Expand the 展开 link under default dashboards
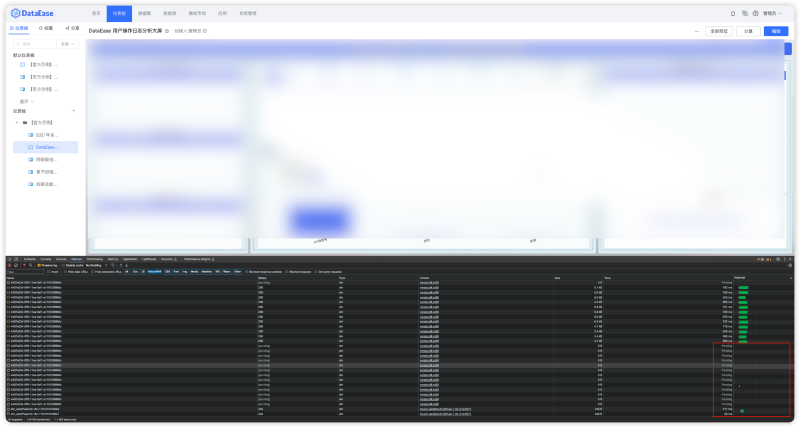This screenshot has width=800, height=428. (x=27, y=102)
